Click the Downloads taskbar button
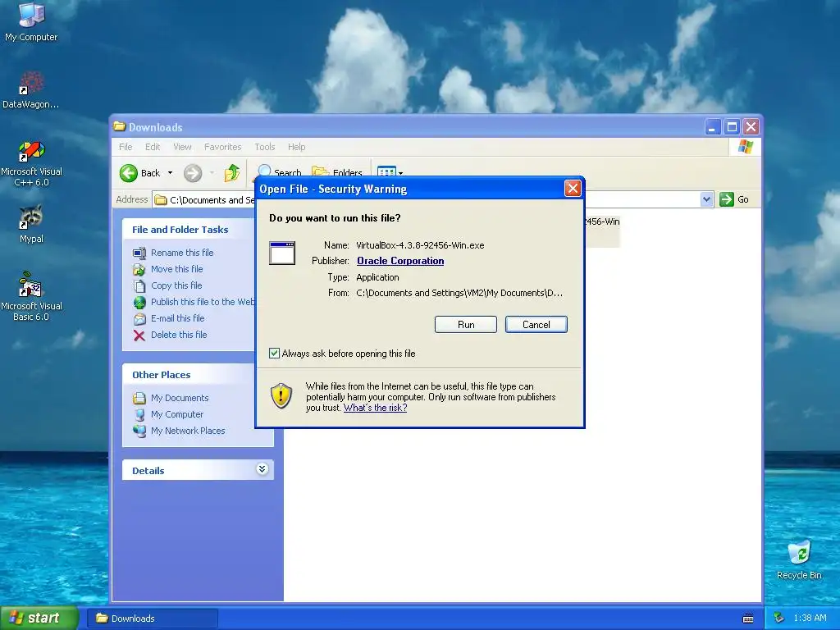The height and width of the screenshot is (630, 840). tap(152, 619)
